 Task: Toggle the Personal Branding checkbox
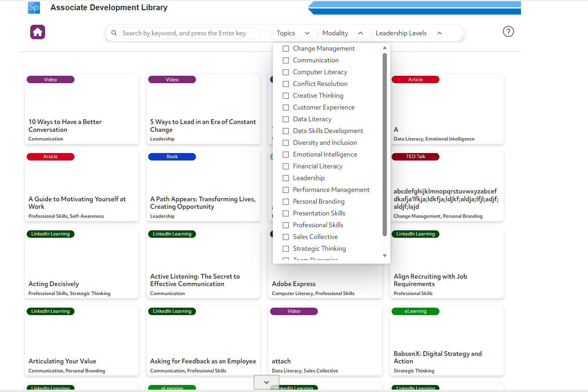286,202
